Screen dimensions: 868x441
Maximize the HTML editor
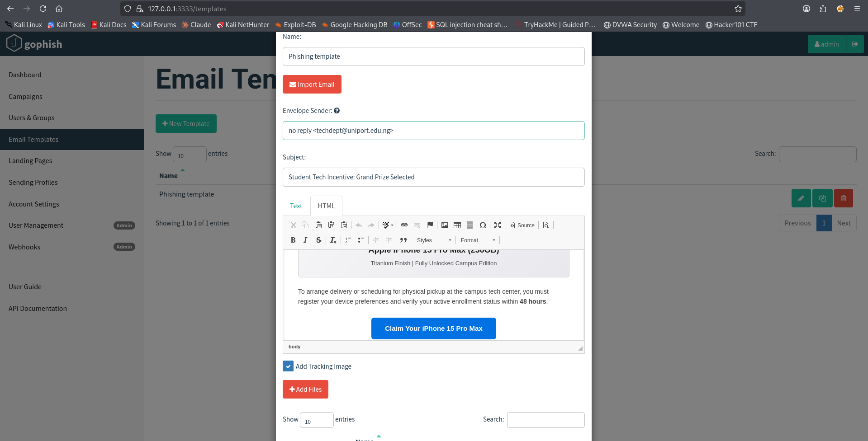point(498,225)
